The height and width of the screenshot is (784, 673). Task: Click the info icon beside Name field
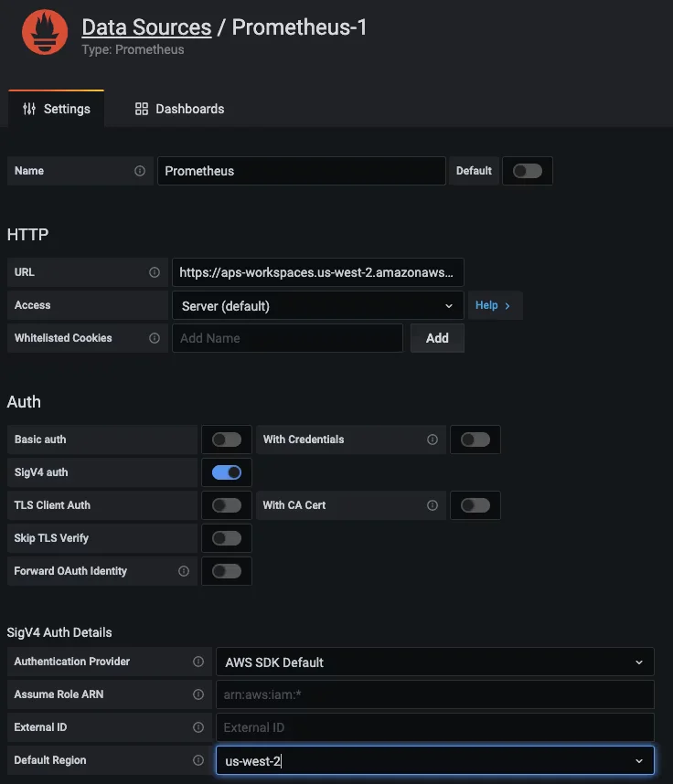tap(140, 171)
